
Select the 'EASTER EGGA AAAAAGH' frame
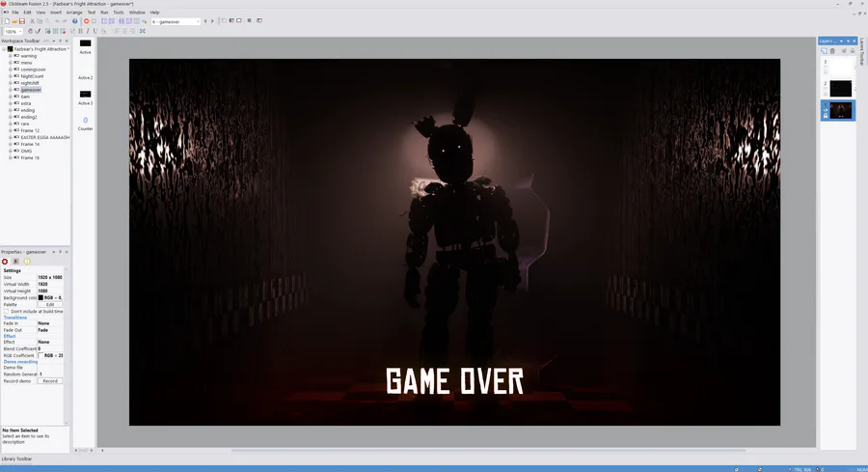click(44, 137)
